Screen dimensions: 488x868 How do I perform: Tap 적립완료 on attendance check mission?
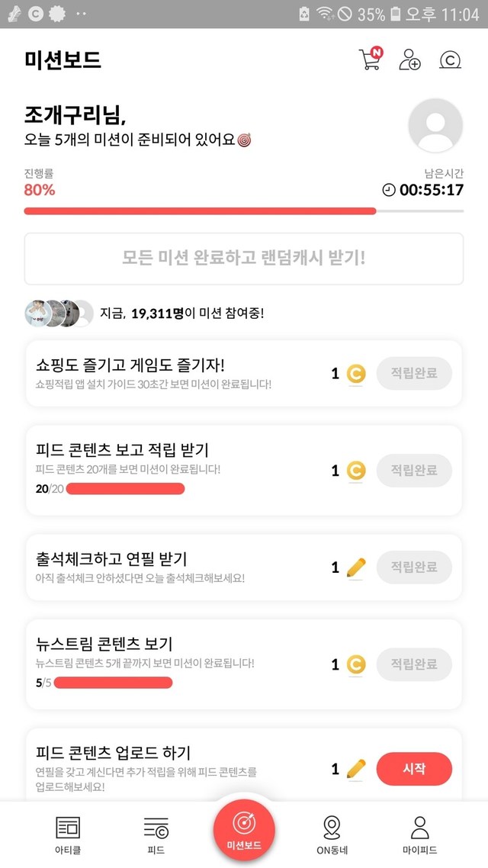pos(414,567)
